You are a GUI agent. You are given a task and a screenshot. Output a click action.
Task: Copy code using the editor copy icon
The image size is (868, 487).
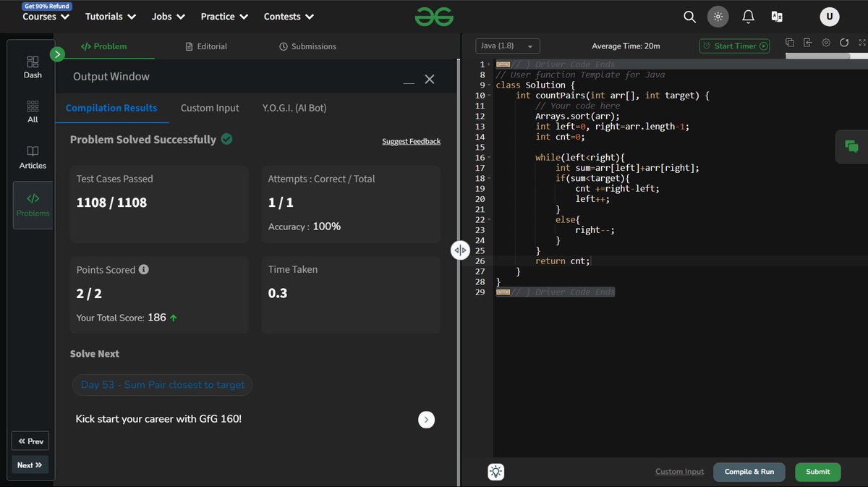coord(790,43)
